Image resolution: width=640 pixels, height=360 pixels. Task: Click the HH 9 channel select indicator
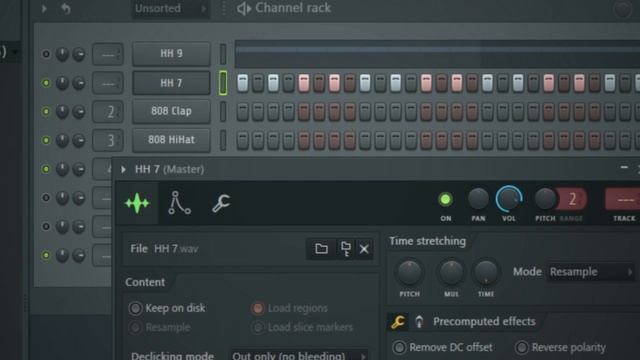tap(223, 54)
